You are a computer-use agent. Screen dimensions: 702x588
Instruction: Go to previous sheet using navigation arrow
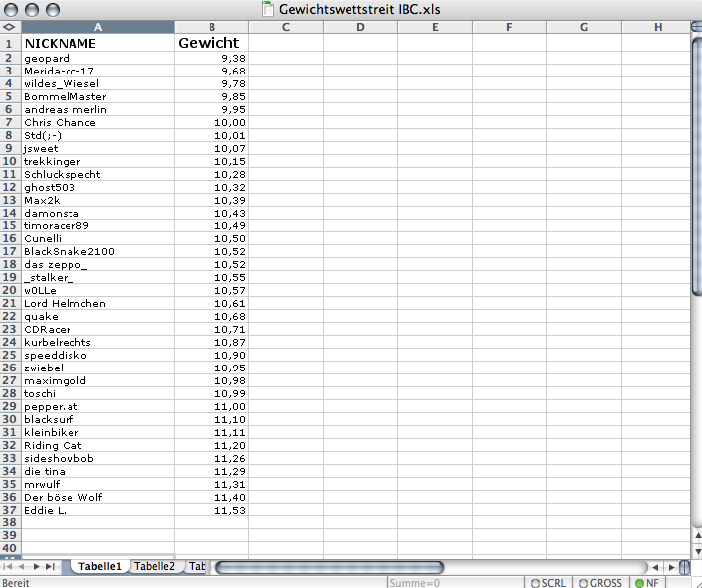tap(23, 566)
